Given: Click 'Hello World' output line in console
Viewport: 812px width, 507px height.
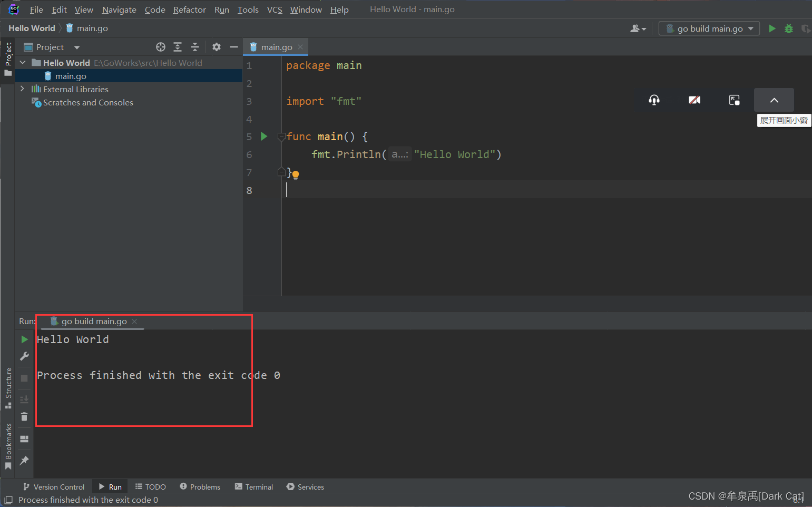Looking at the screenshot, I should tap(73, 339).
